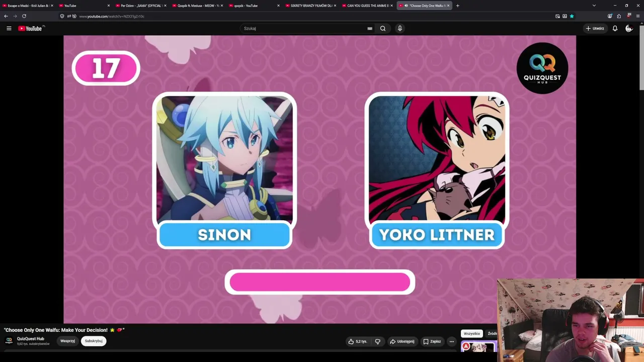Click the Zapisz save button
Screen dimensions: 644x362
[432, 341]
